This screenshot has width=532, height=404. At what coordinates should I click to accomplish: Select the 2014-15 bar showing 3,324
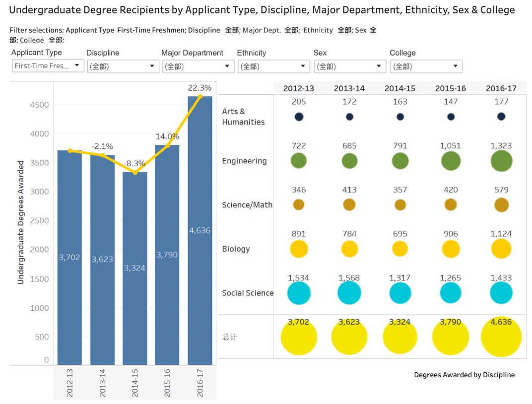coord(134,269)
